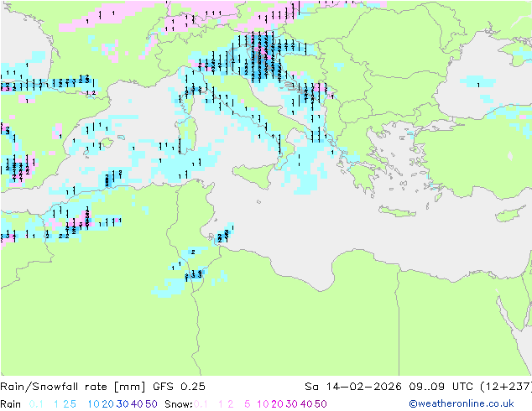The image size is (532, 411).
Task: Pick the Snow legend value 0.1
Action: point(201,404)
